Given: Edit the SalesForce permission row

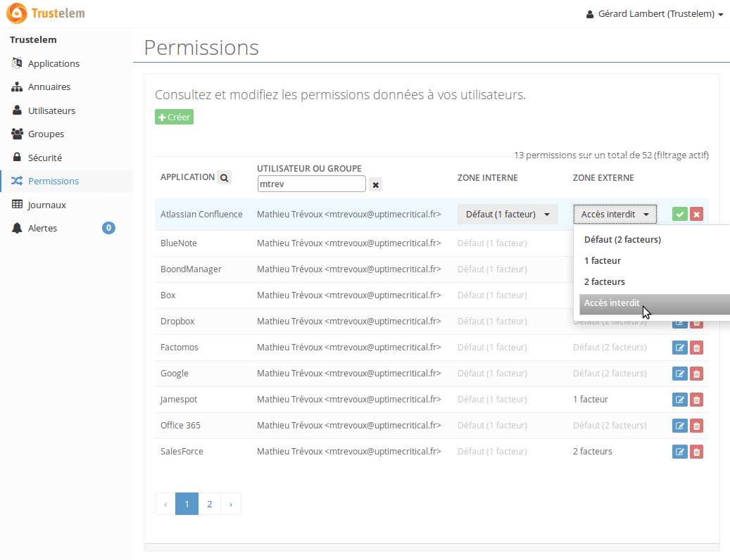Looking at the screenshot, I should [x=680, y=452].
